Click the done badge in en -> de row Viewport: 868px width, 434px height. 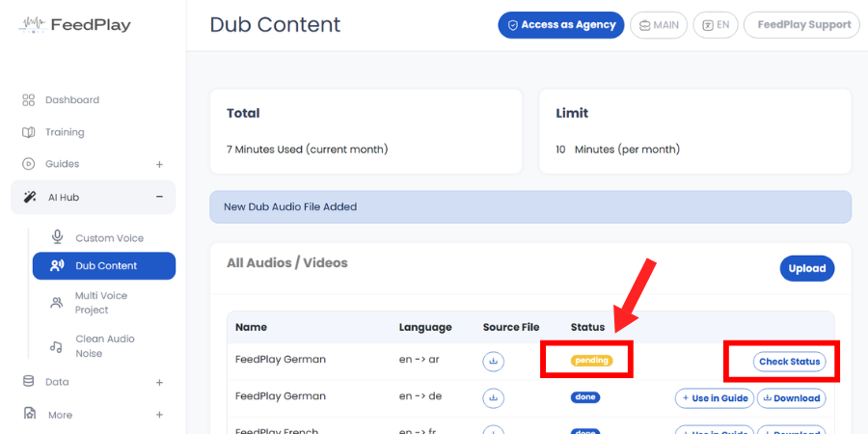pos(585,397)
